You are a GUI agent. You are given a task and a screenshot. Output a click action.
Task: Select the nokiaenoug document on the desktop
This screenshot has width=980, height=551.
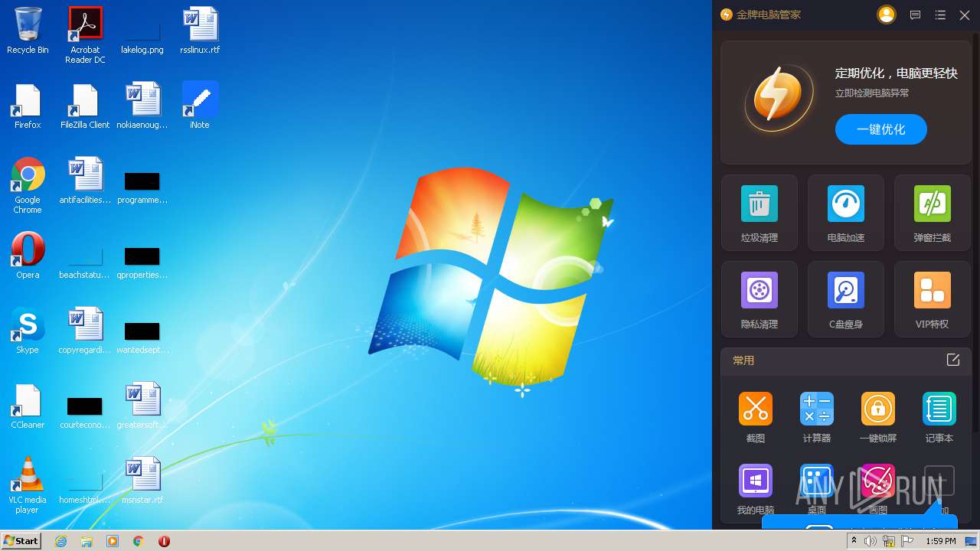[142, 106]
